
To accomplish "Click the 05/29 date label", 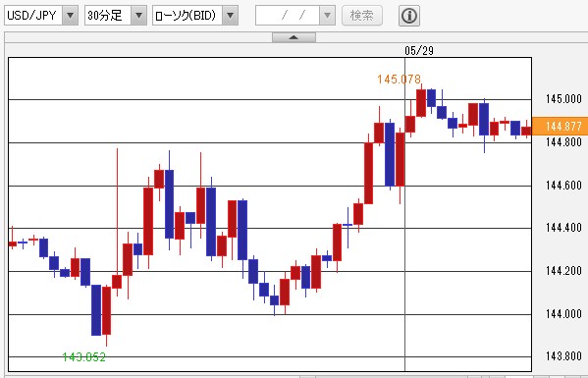I will coord(419,51).
